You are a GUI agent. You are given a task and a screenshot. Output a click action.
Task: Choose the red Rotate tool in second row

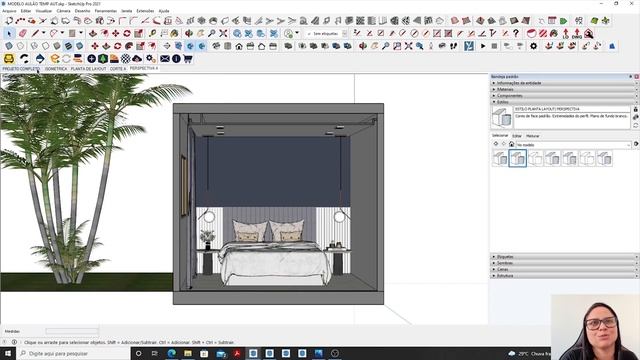click(x=127, y=33)
